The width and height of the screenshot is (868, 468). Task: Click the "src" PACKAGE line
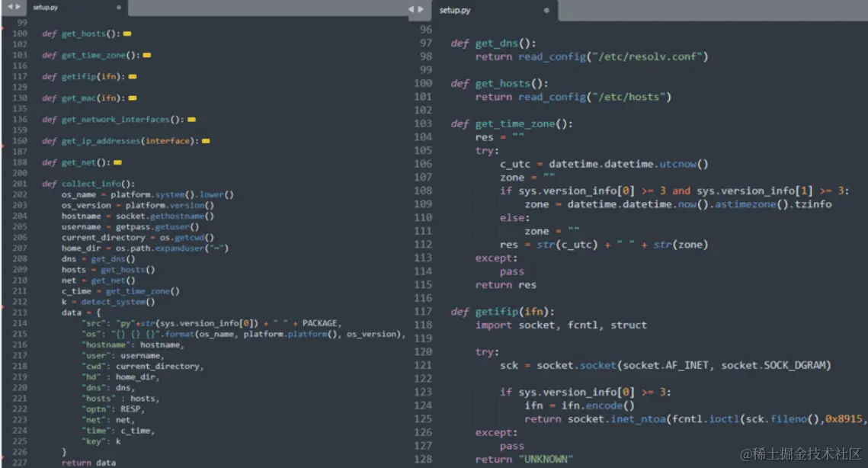pos(211,323)
